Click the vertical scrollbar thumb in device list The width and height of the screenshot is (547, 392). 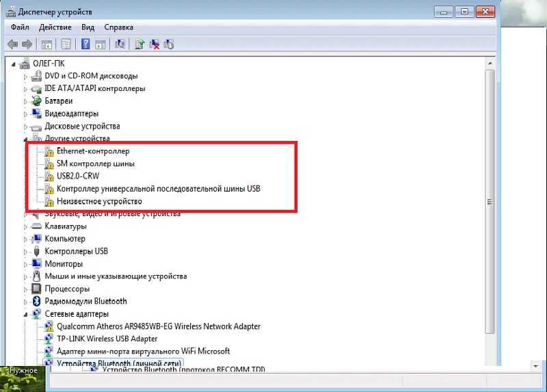pyautogui.click(x=490, y=202)
